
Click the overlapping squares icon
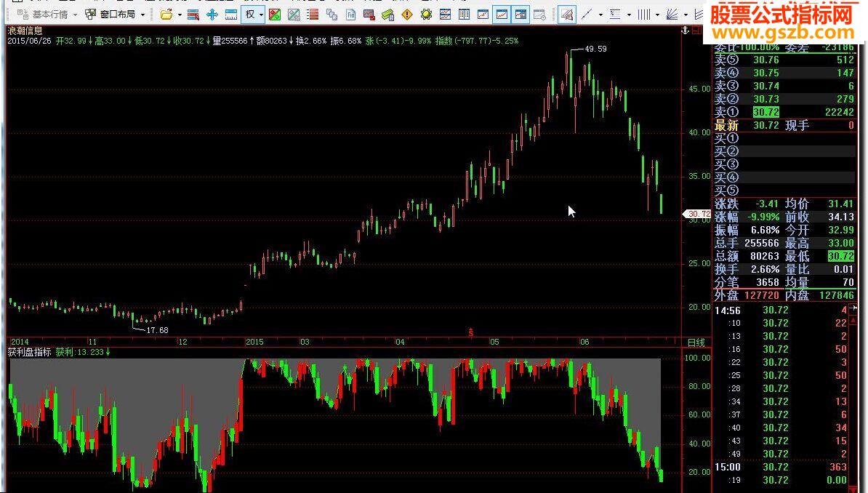tap(331, 15)
